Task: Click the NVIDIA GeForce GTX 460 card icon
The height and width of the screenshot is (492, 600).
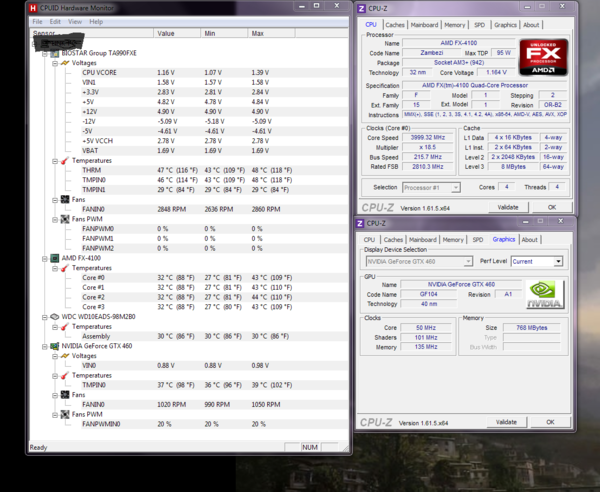Action: click(x=55, y=346)
